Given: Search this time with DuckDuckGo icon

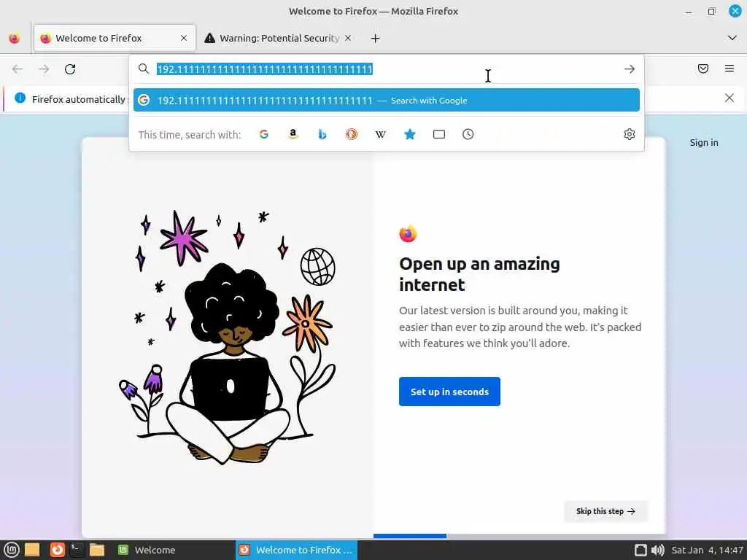Looking at the screenshot, I should (x=352, y=134).
